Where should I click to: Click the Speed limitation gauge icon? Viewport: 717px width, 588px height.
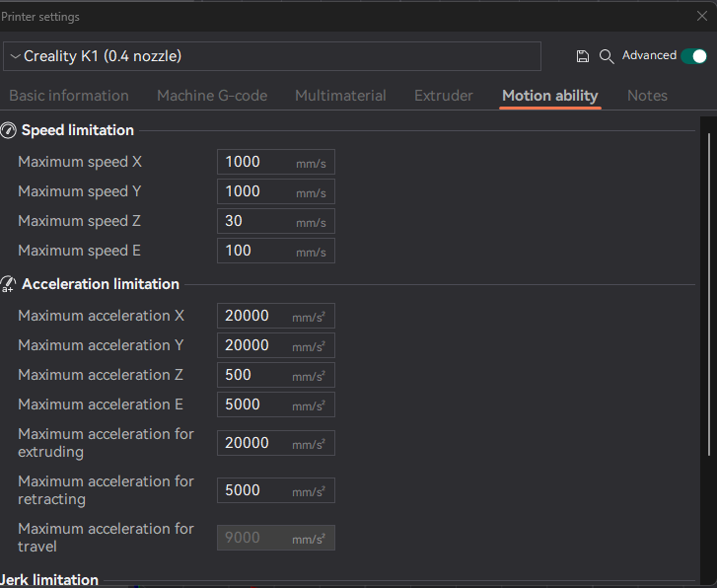(x=8, y=130)
